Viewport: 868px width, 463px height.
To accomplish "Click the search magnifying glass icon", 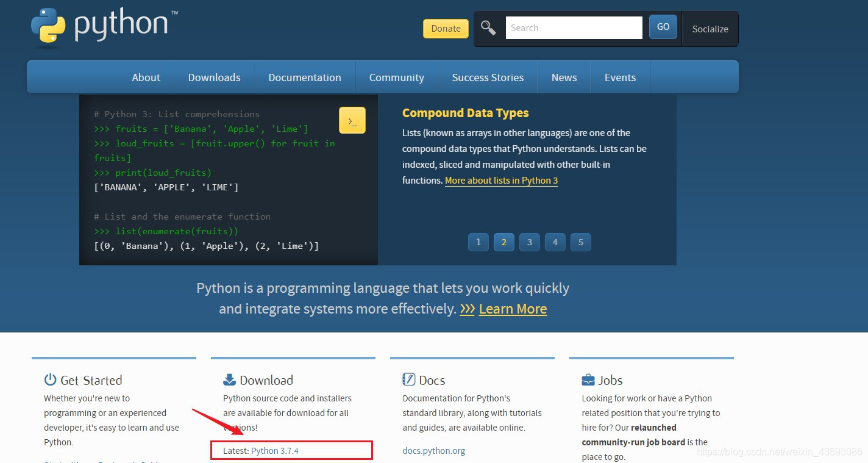I will (x=488, y=27).
